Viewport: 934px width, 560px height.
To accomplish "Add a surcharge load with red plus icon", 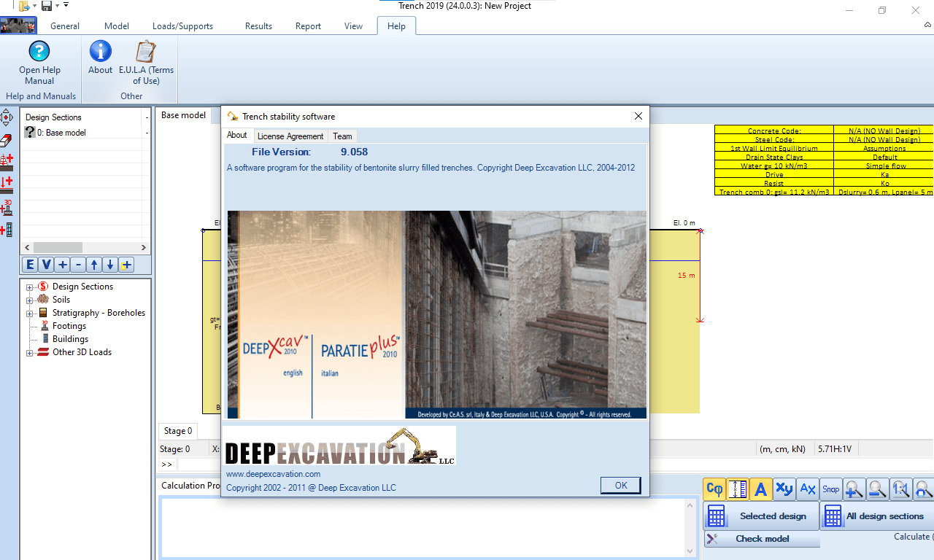I will [7, 162].
